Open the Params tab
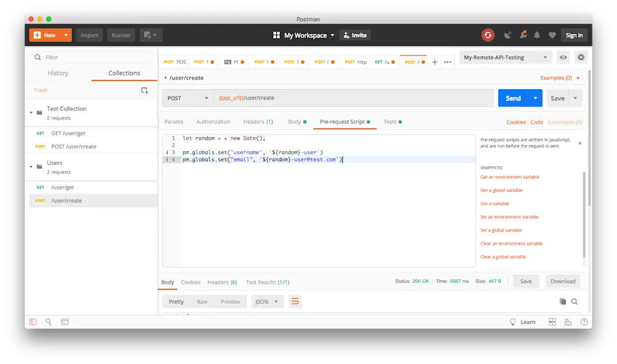The height and width of the screenshot is (364, 617). point(173,122)
